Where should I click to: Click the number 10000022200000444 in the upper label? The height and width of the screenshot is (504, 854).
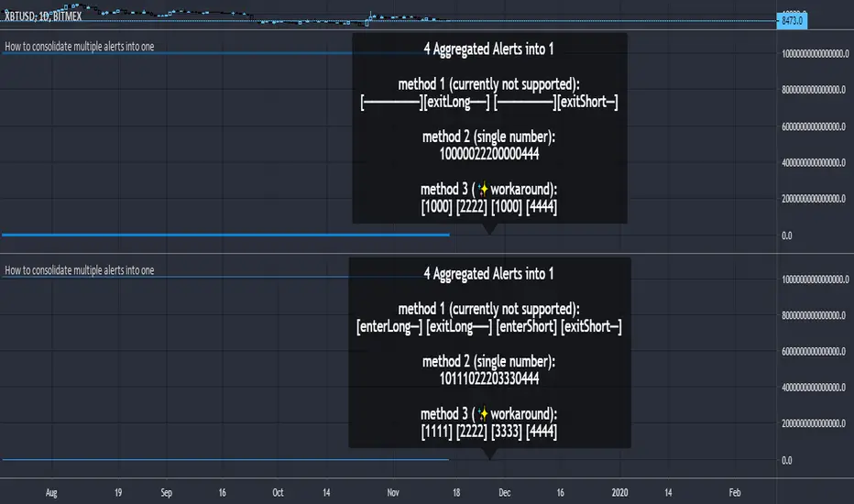[x=489, y=154]
